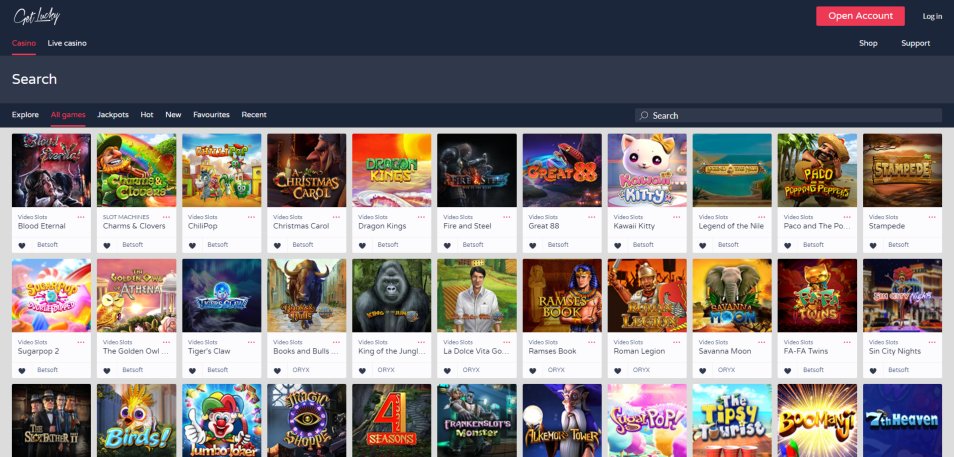
Task: Open the 4 Seasons game thumbnail
Action: (x=392, y=420)
